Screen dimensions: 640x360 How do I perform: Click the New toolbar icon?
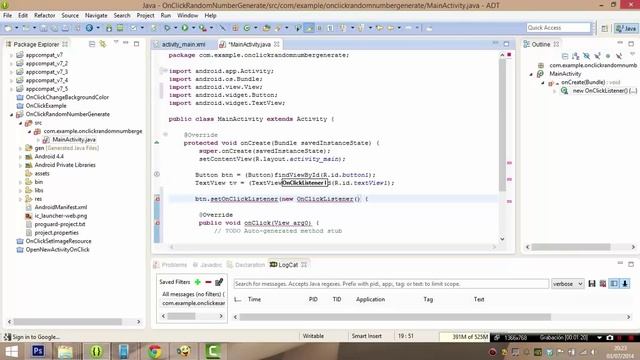tap(8, 28)
